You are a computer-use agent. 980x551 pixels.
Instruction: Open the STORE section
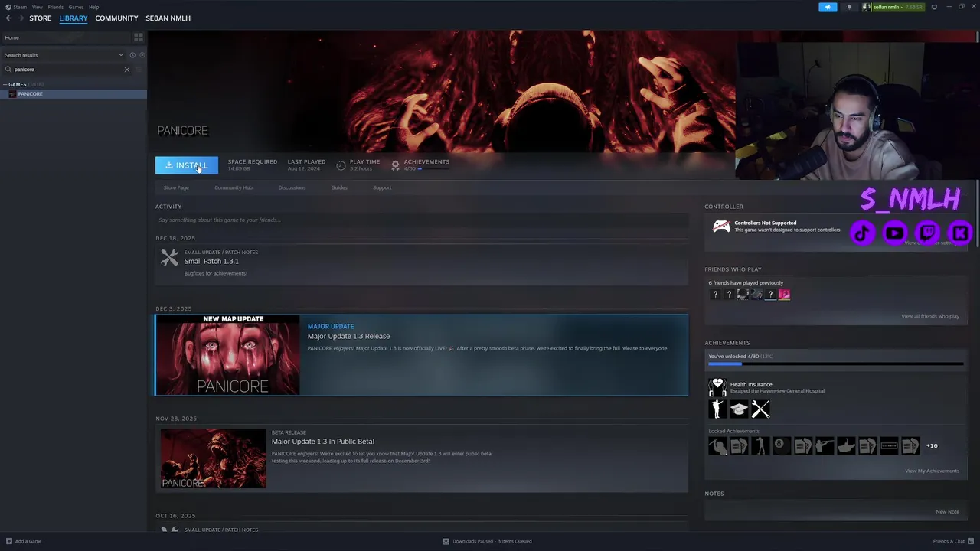[x=41, y=18]
